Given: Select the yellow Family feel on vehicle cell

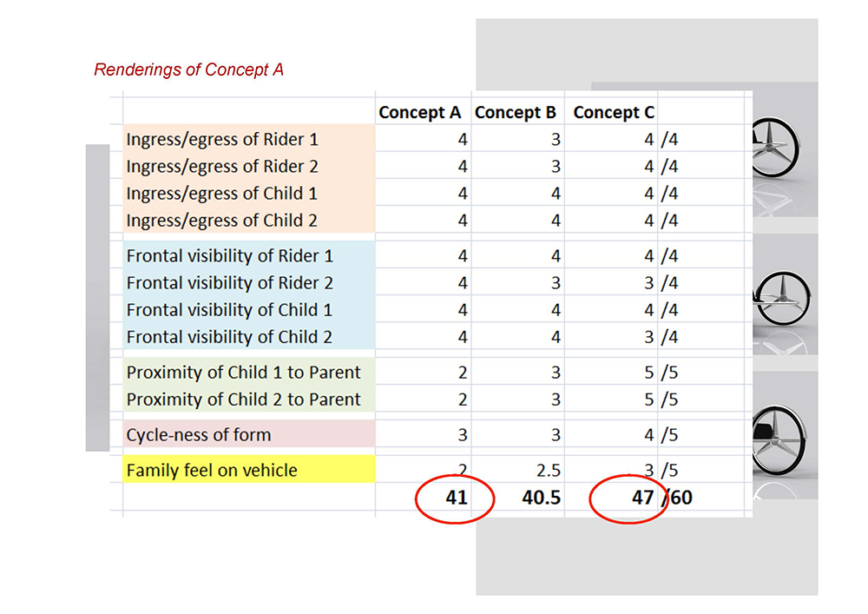Looking at the screenshot, I should [249, 470].
